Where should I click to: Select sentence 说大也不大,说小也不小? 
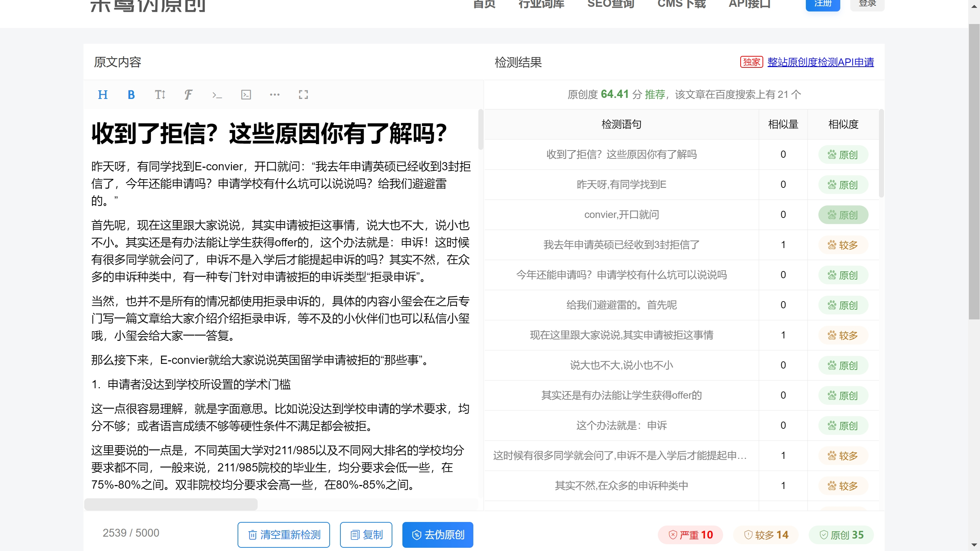[x=621, y=365]
